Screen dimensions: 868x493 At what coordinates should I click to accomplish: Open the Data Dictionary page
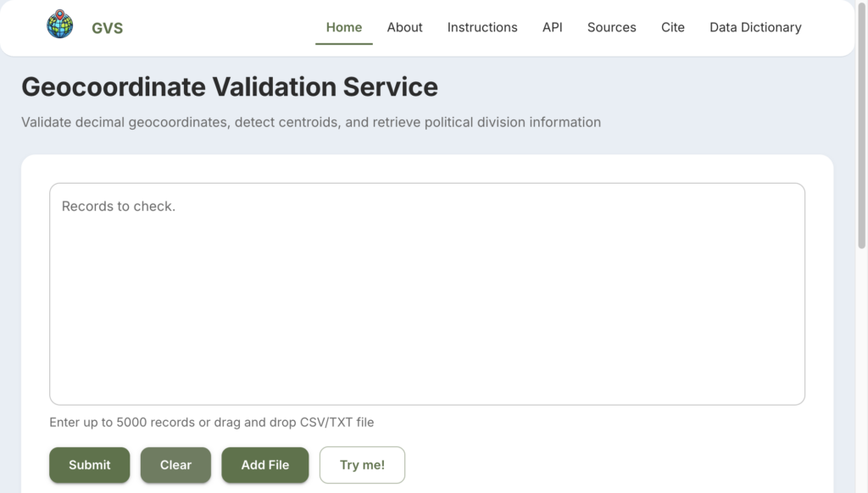(x=755, y=28)
